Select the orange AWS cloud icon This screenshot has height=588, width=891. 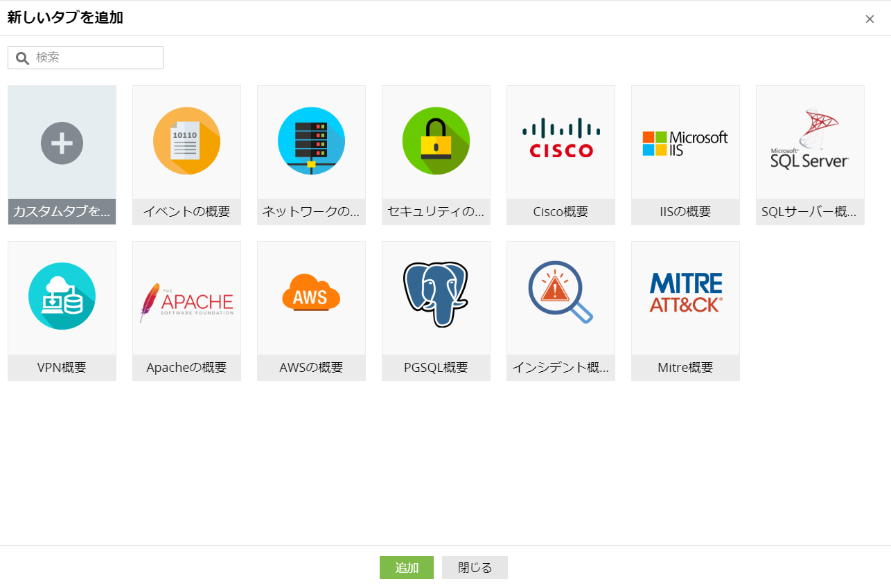click(x=311, y=294)
